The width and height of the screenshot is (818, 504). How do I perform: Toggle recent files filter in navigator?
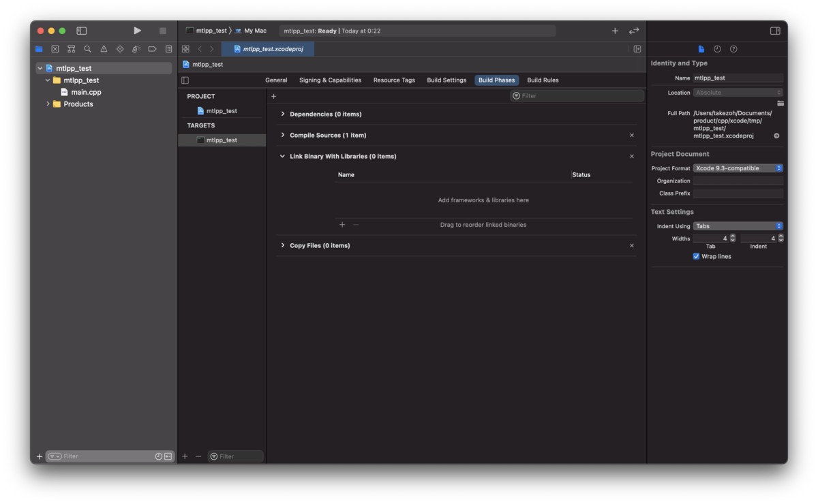pyautogui.click(x=159, y=456)
